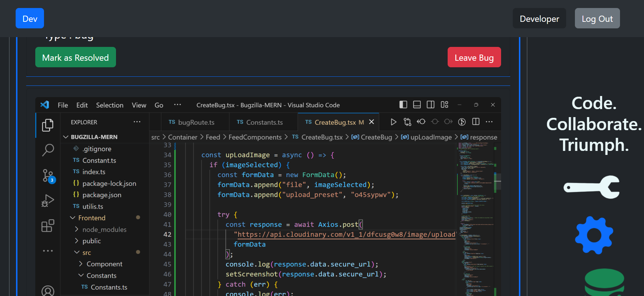644x296 pixels.
Task: Open the Search magnifier icon
Action: [48, 149]
